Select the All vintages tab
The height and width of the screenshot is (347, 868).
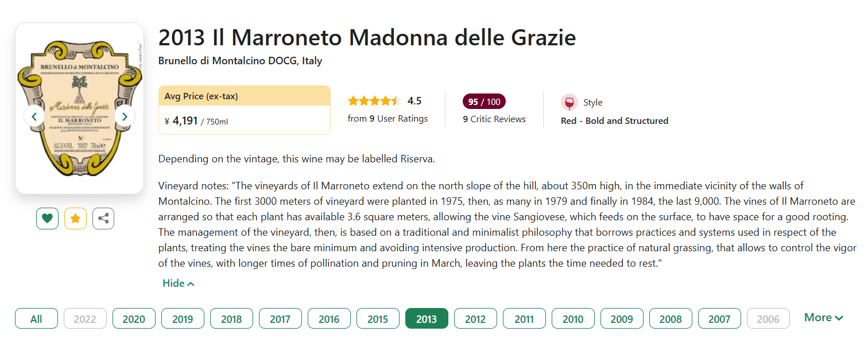point(36,319)
